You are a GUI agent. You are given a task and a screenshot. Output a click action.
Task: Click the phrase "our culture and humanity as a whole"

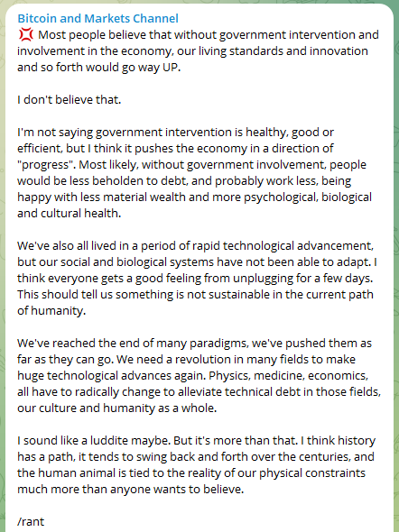point(116,408)
